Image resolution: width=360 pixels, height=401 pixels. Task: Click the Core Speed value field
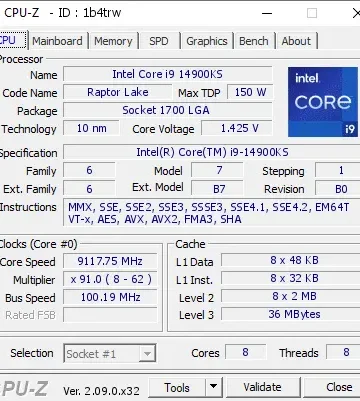click(x=110, y=261)
